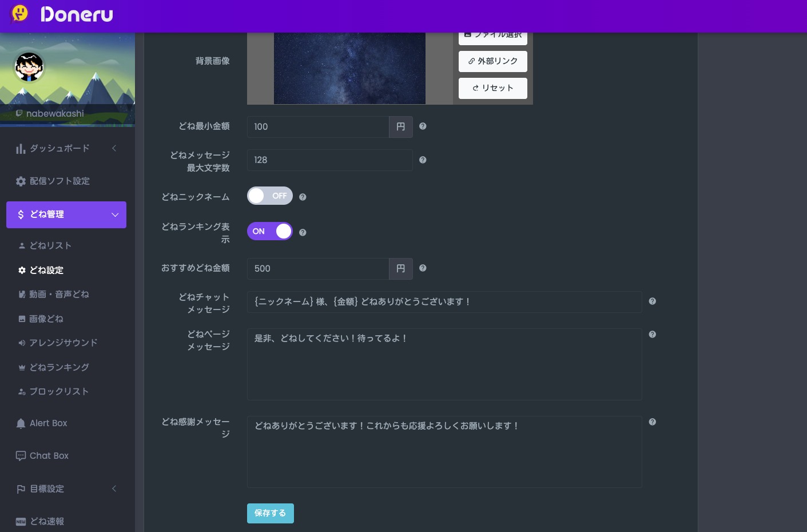Open Alert Box menu item
Viewport: 807px width, 532px height.
coord(48,423)
